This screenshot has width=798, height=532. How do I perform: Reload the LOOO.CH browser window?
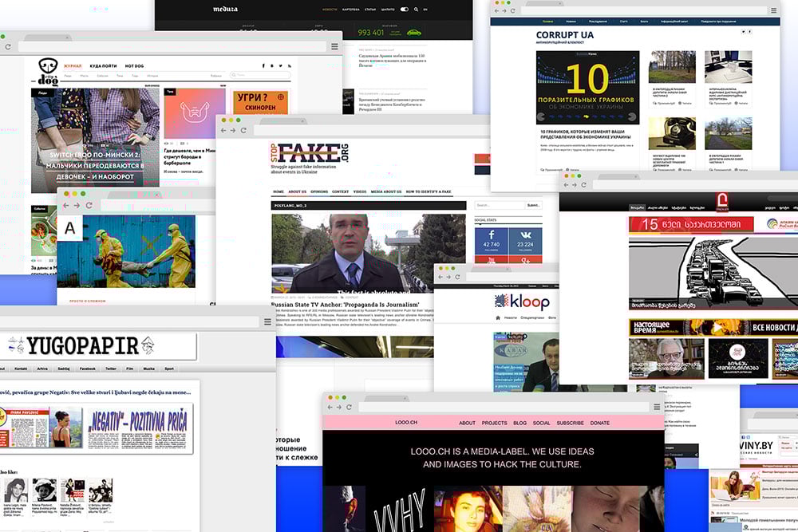click(350, 407)
